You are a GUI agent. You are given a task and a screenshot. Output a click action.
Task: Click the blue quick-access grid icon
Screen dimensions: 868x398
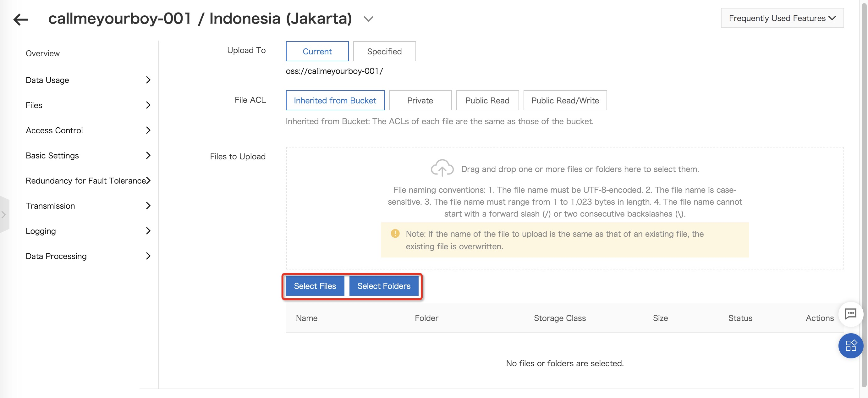850,345
